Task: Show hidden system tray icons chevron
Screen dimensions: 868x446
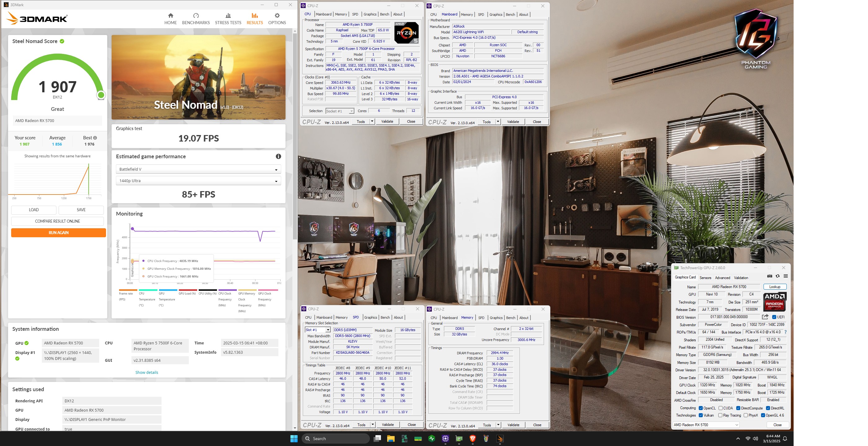Action: [x=738, y=438]
